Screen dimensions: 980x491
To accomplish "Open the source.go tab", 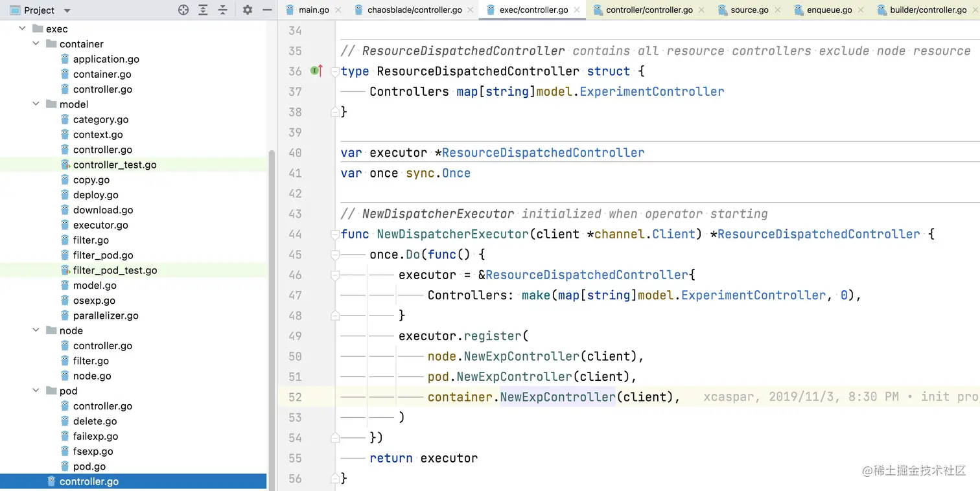I will (x=749, y=10).
